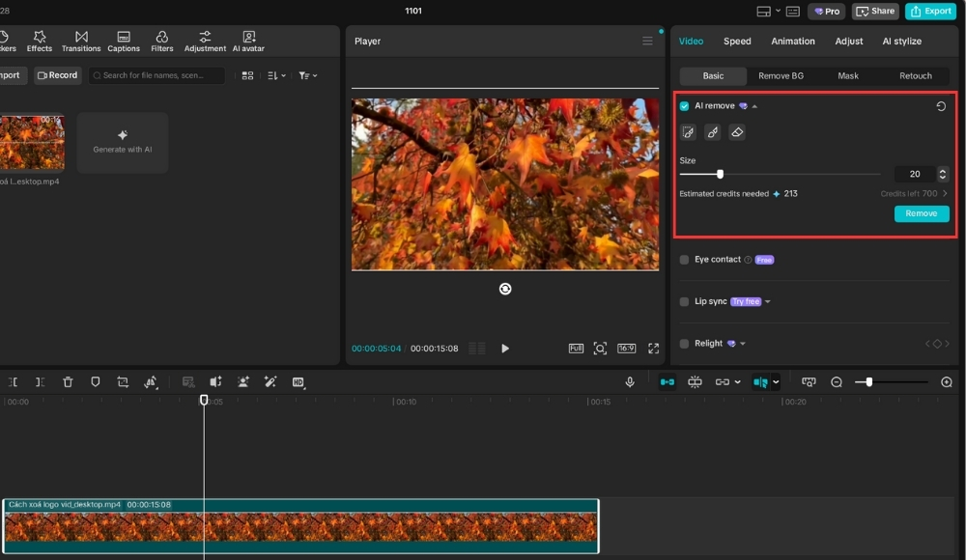This screenshot has width=966, height=560.
Task: Click the Remove button
Action: coord(921,213)
